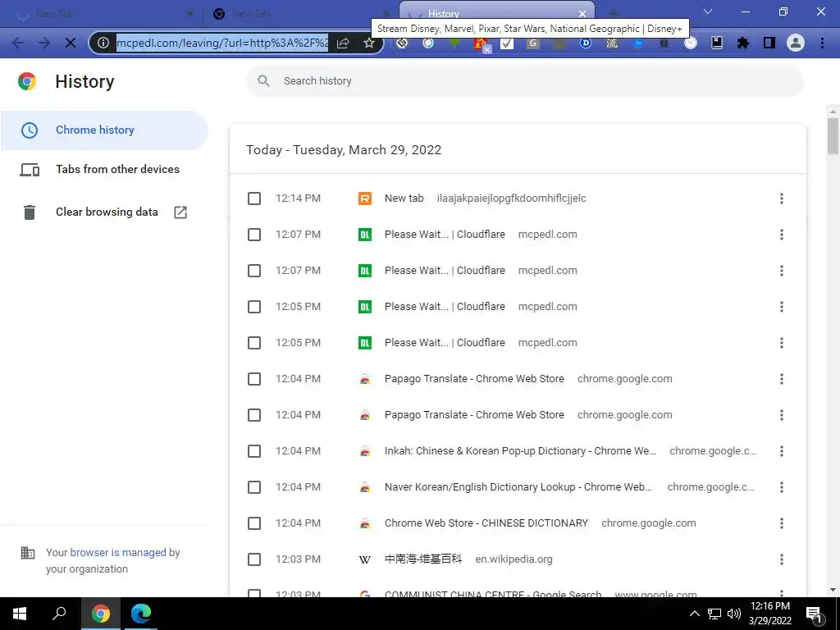
Task: Click the 流 character extension icon
Action: click(612, 43)
